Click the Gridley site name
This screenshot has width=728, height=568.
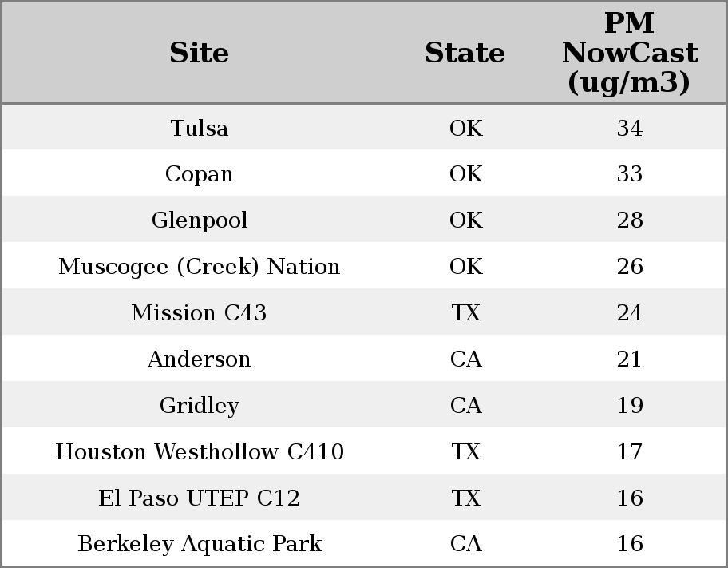pyautogui.click(x=199, y=406)
